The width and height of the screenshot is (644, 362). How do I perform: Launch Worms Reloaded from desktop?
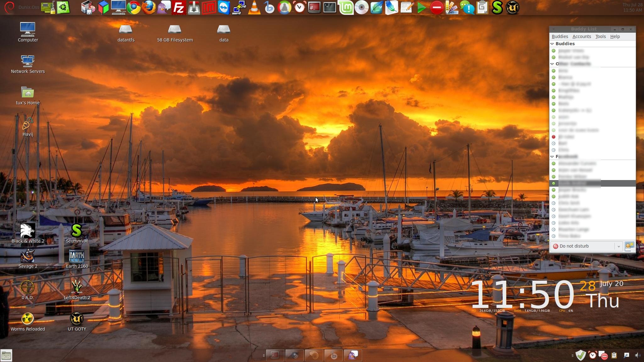28,321
